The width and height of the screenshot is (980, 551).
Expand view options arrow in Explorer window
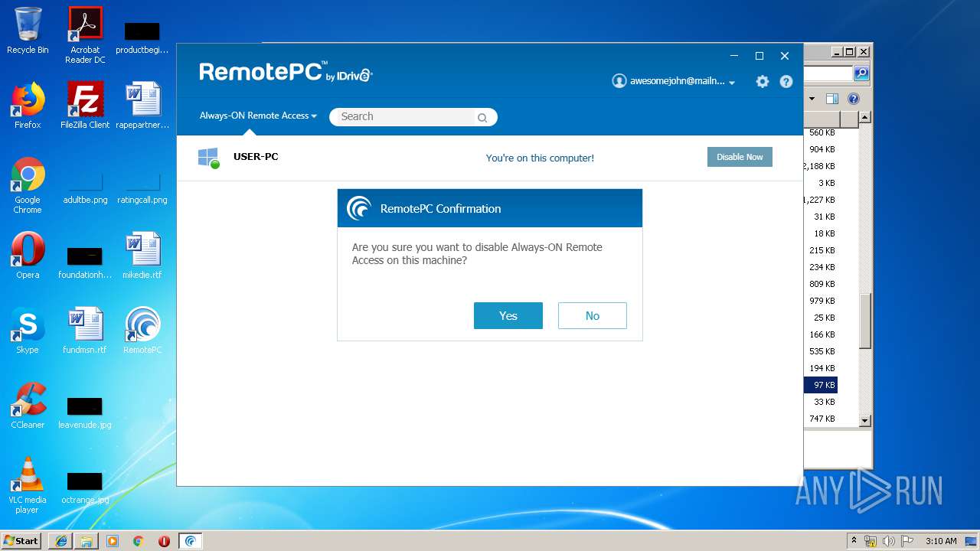click(812, 99)
